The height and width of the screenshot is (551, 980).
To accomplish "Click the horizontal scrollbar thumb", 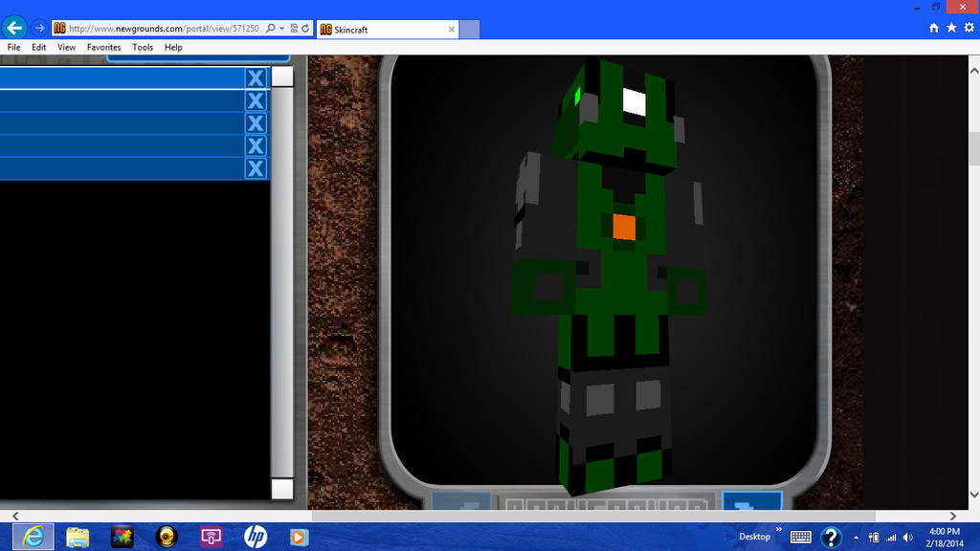I will tap(593, 516).
